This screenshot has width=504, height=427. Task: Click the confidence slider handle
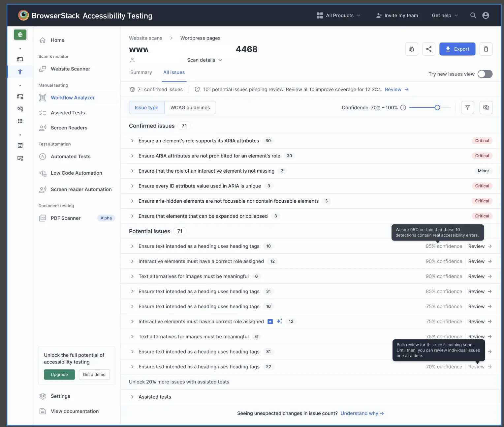click(x=437, y=107)
